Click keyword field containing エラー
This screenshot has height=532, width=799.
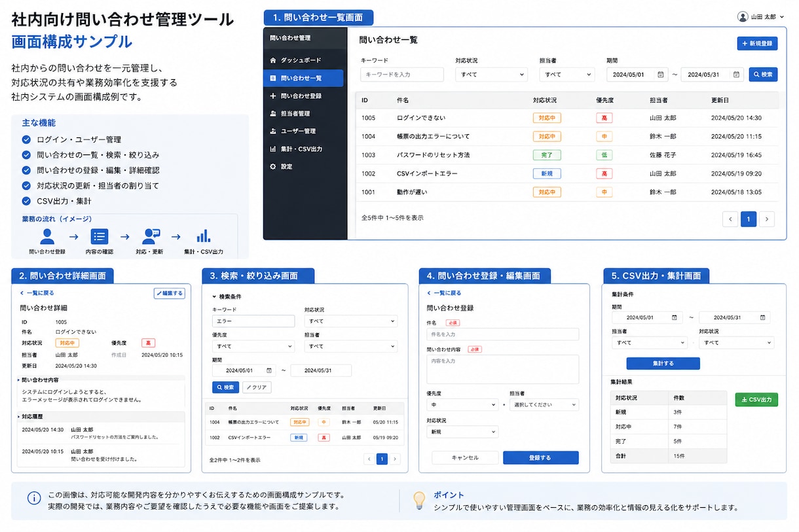click(253, 321)
